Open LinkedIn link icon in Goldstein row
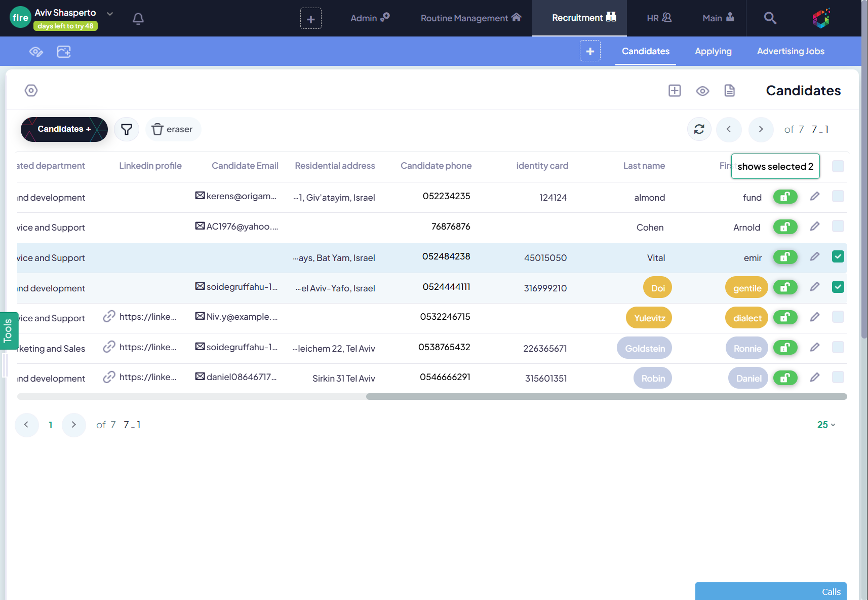This screenshot has width=868, height=600. pyautogui.click(x=109, y=347)
